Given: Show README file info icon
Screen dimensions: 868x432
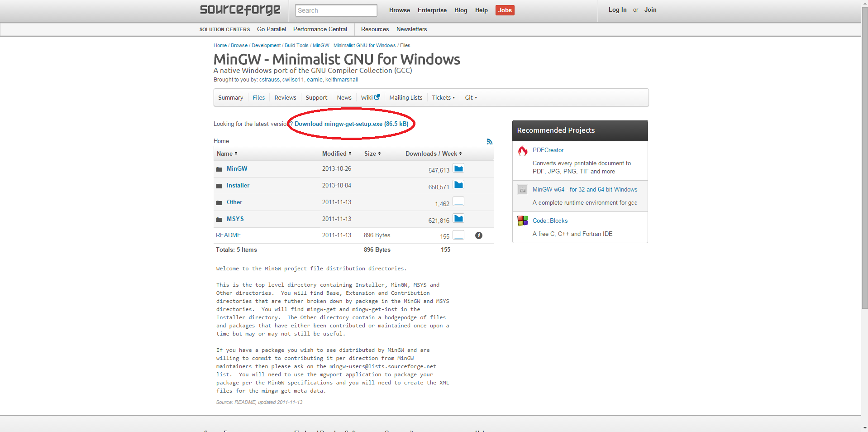Looking at the screenshot, I should [479, 235].
